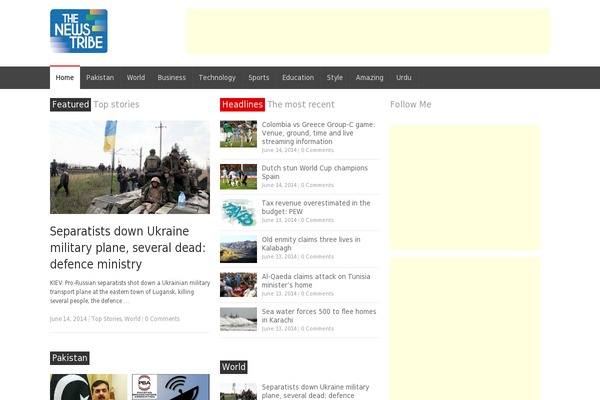Viewport: 600px width, 400px height.
Task: View comments on Tax revenue article
Action: pyautogui.click(x=317, y=220)
